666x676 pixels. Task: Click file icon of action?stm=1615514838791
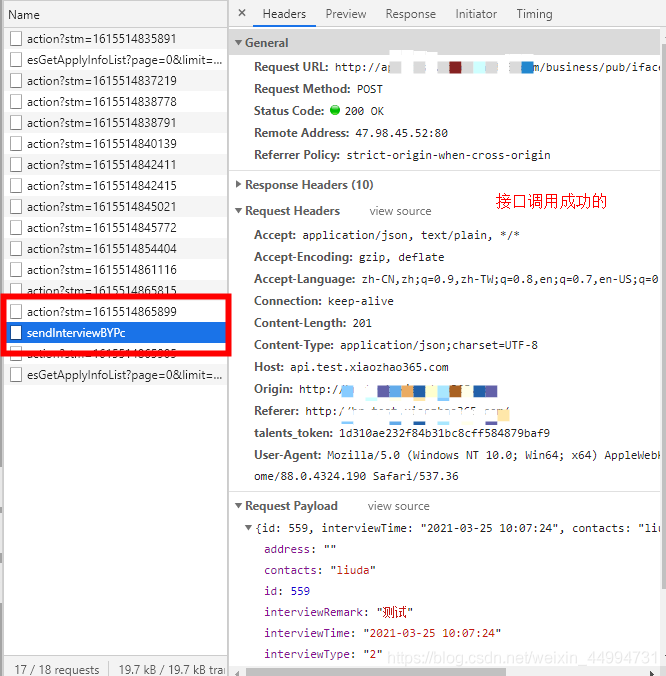tap(16, 123)
